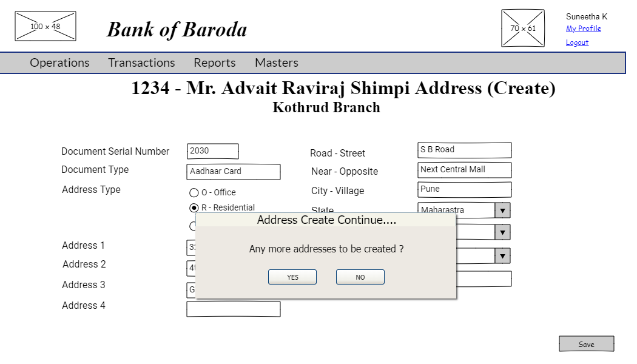Click YES to create another address
Screen dimensions: 637x364
292,277
